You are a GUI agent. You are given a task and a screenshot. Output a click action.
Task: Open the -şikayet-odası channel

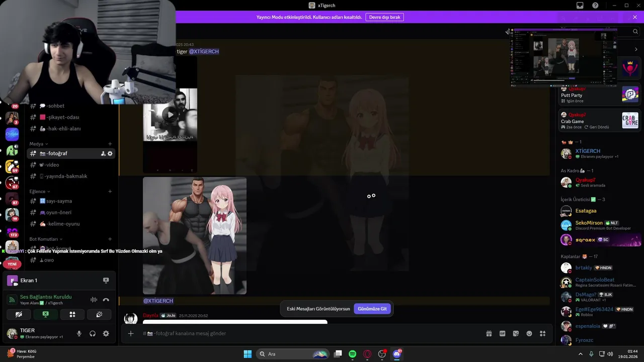(71, 117)
